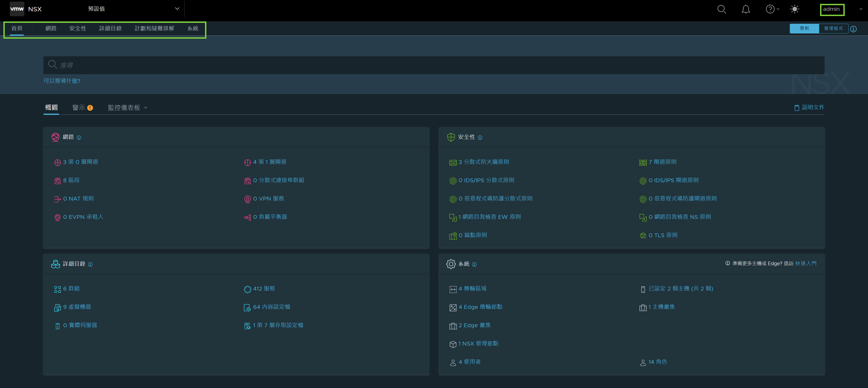Open 1 主機叢集 link

point(661,307)
